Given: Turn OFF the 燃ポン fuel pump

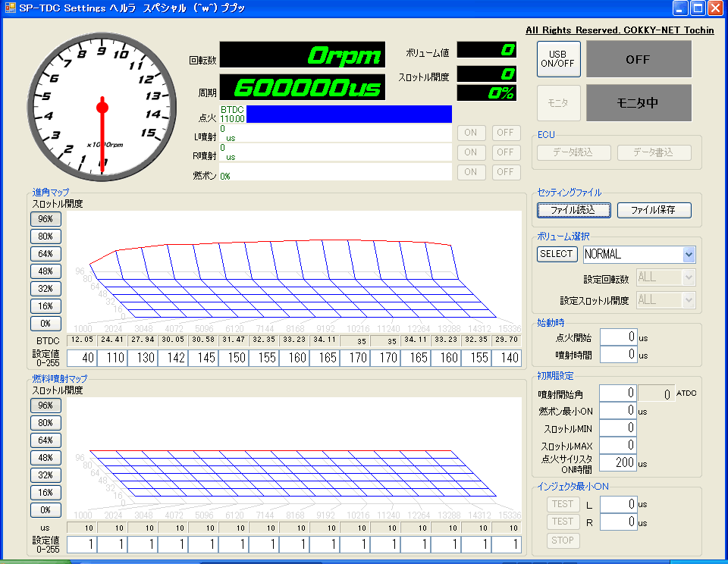Looking at the screenshot, I should (x=506, y=172).
